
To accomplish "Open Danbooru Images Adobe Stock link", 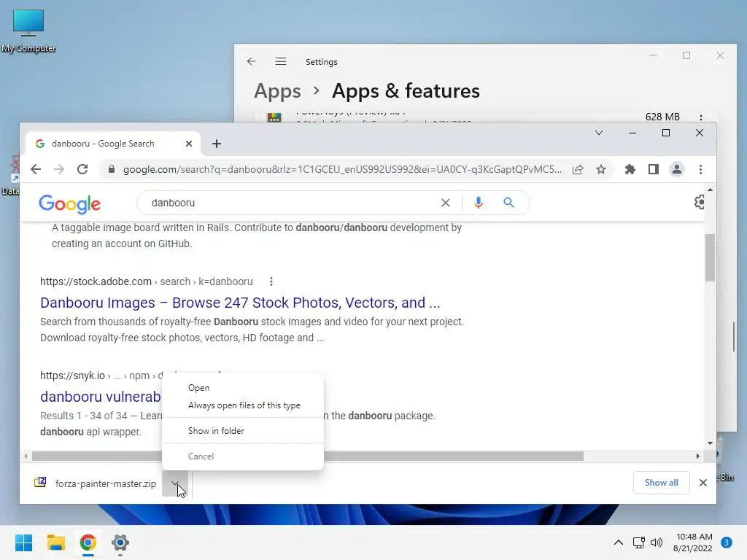I will coord(240,303).
